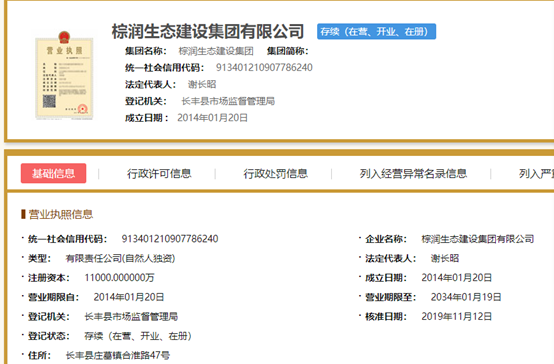
Task: Click the 存续（在营、开业、在册）status badge
Action: (376, 31)
